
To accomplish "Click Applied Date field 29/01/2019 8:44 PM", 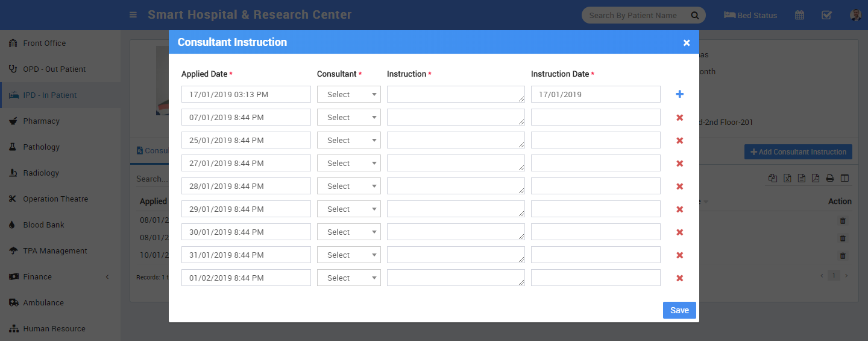I will coord(246,209).
